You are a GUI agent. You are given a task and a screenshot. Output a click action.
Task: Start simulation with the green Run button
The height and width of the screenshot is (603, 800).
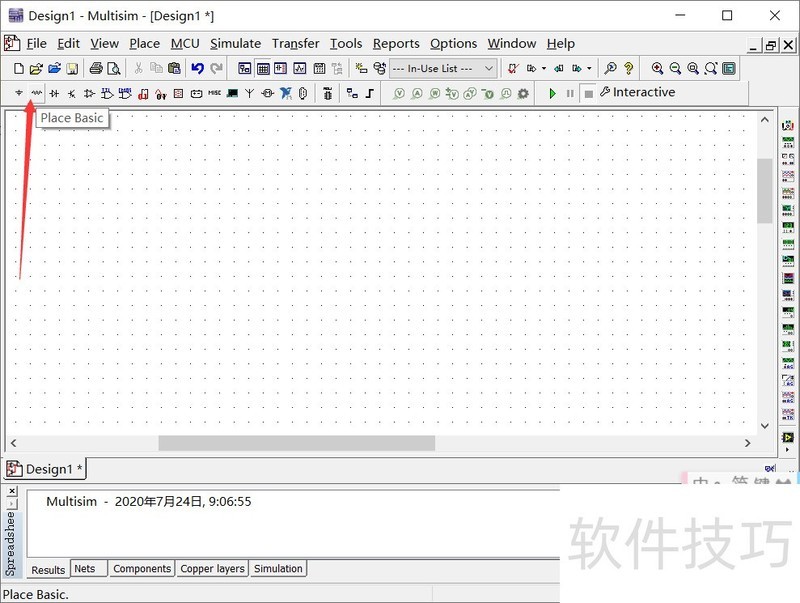click(x=553, y=92)
